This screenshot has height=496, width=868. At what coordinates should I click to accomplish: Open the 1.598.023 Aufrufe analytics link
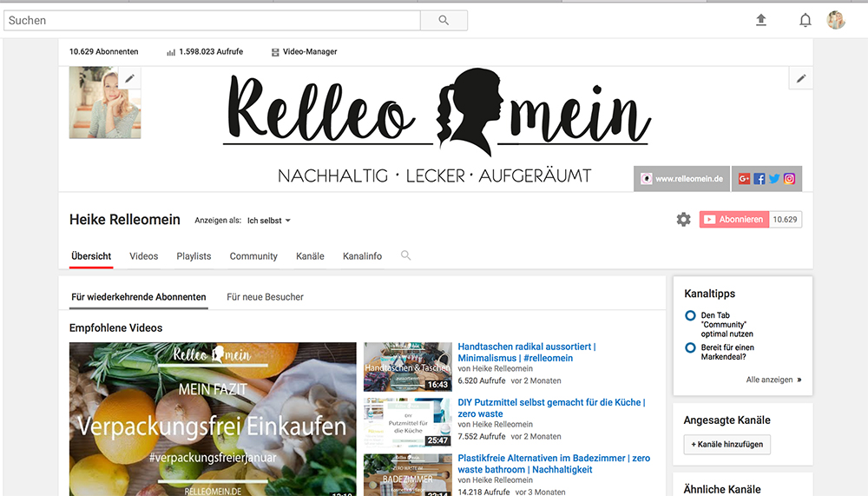(205, 51)
